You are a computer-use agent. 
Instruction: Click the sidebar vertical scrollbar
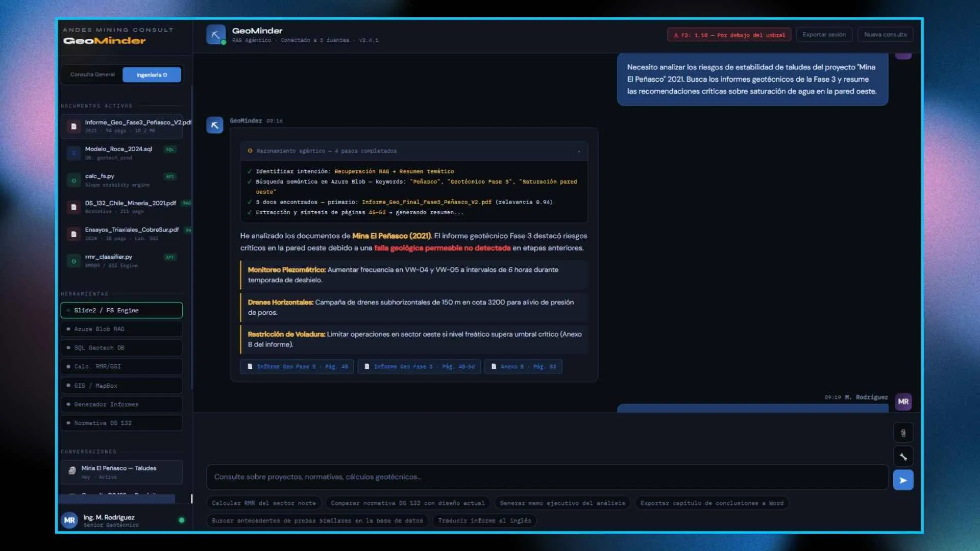click(192, 237)
